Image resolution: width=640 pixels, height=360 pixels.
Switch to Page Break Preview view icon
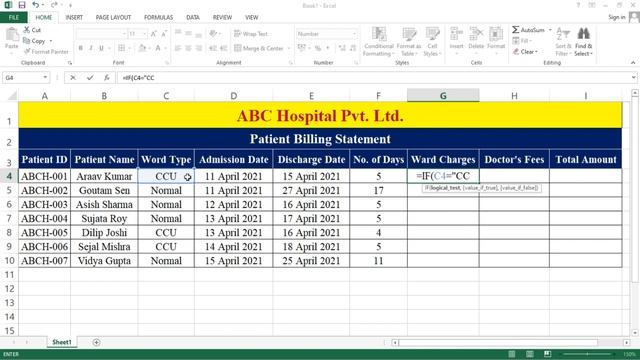pyautogui.click(x=548, y=353)
